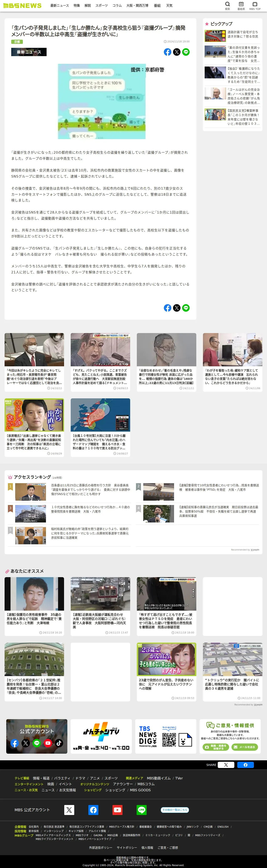Open X in the 公式アカウント banner
267x868 pixels.
point(26,743)
